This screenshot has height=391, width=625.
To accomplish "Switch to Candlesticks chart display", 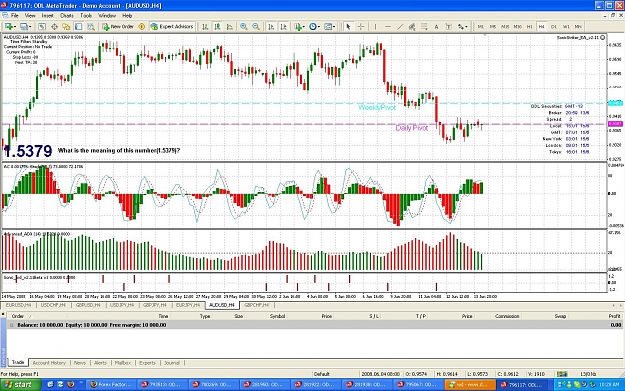I will point(217,27).
